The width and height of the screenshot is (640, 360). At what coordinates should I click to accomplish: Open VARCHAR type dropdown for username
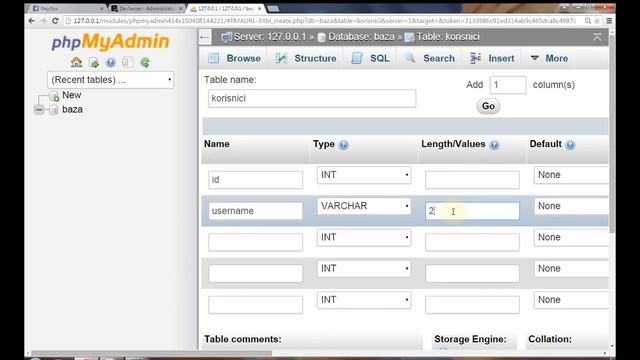click(x=364, y=206)
